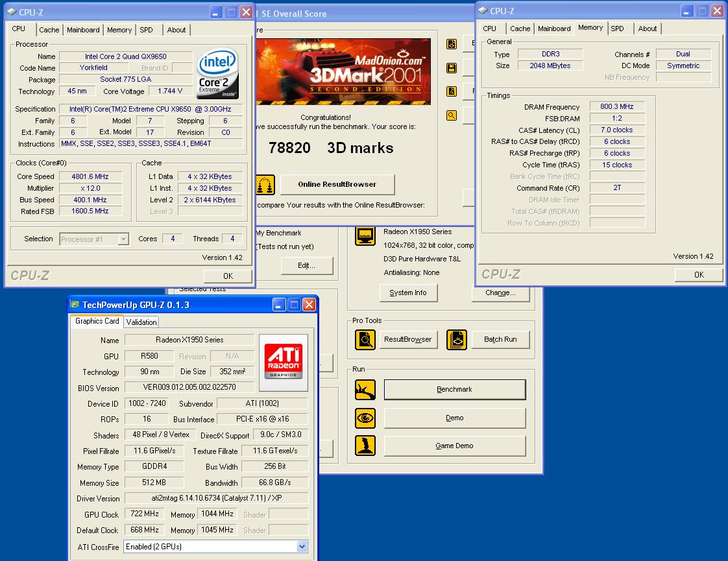This screenshot has height=561, width=728.
Task: Open SPD tab in right CPU-Z window
Action: [x=617, y=29]
